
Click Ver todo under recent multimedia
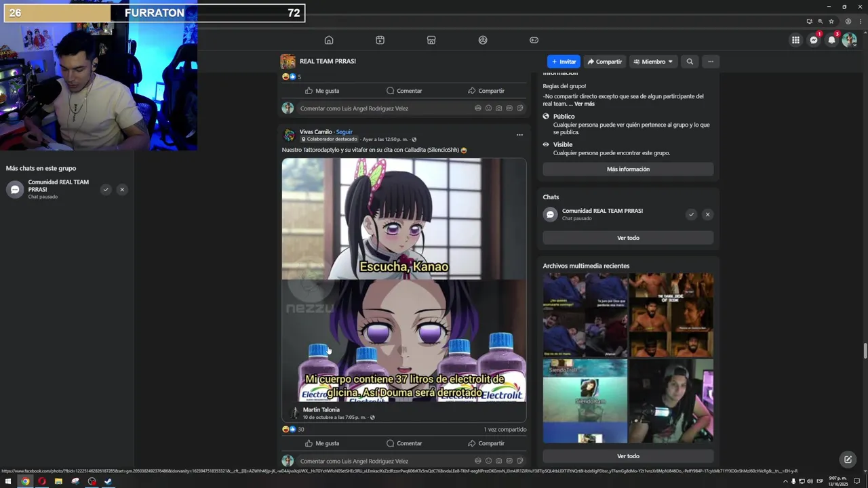point(628,456)
